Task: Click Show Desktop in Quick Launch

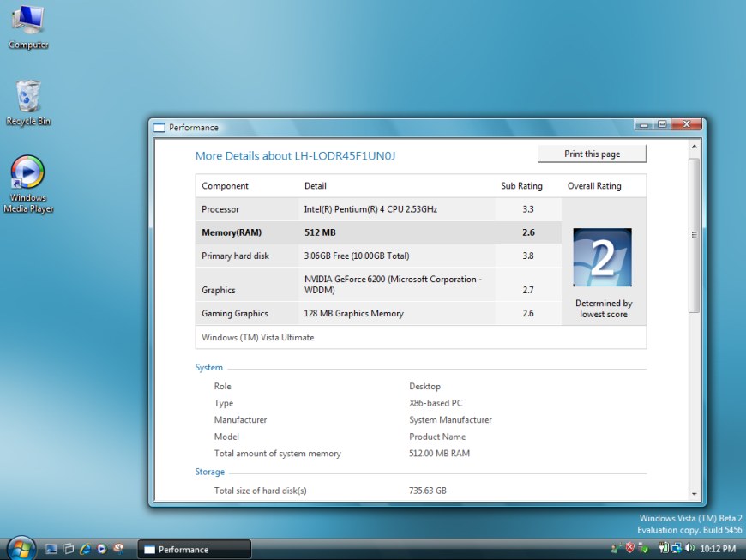Action: (51, 549)
